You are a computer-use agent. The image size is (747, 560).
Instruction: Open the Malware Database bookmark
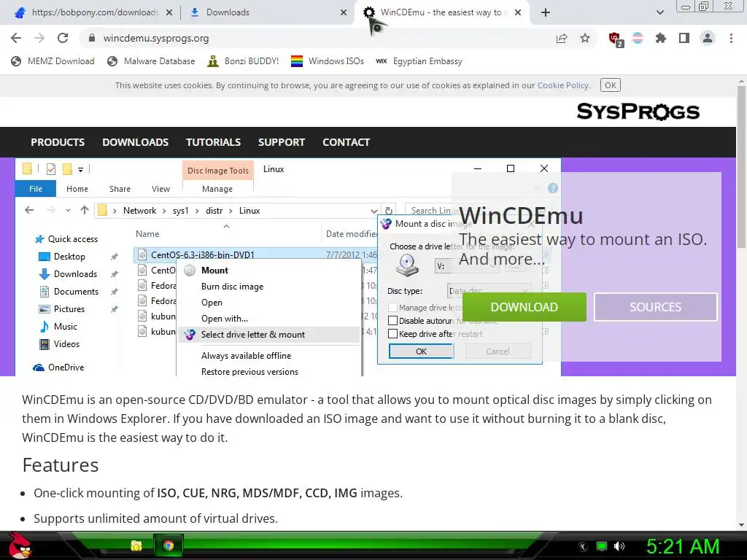(x=152, y=61)
